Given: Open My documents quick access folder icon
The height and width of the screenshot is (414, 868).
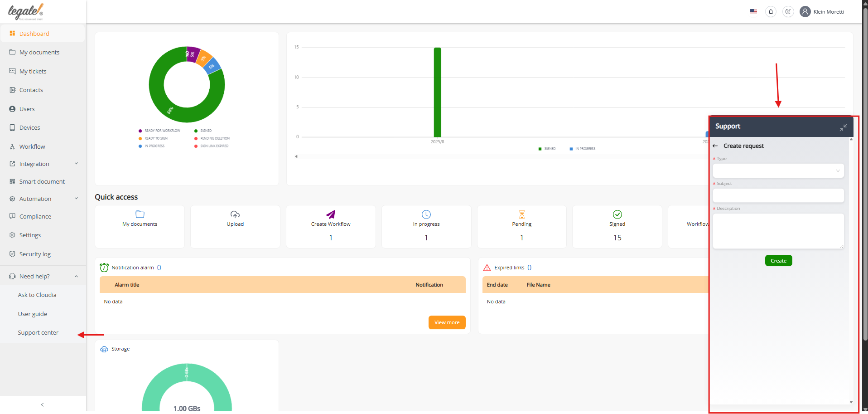Looking at the screenshot, I should click(140, 214).
